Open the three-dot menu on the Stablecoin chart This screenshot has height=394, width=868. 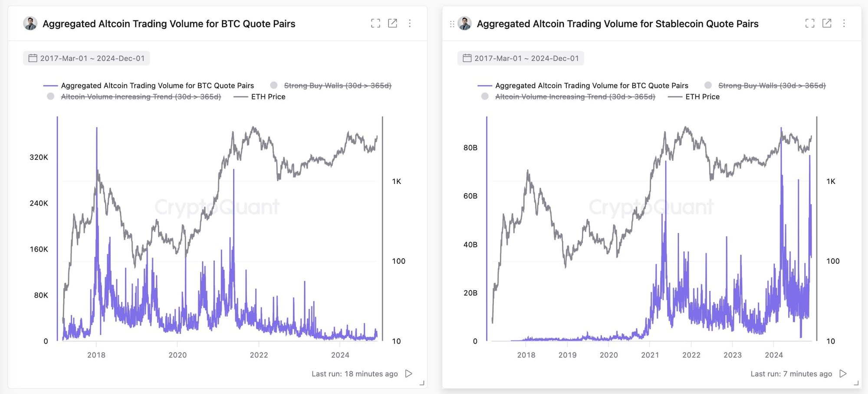coord(845,23)
